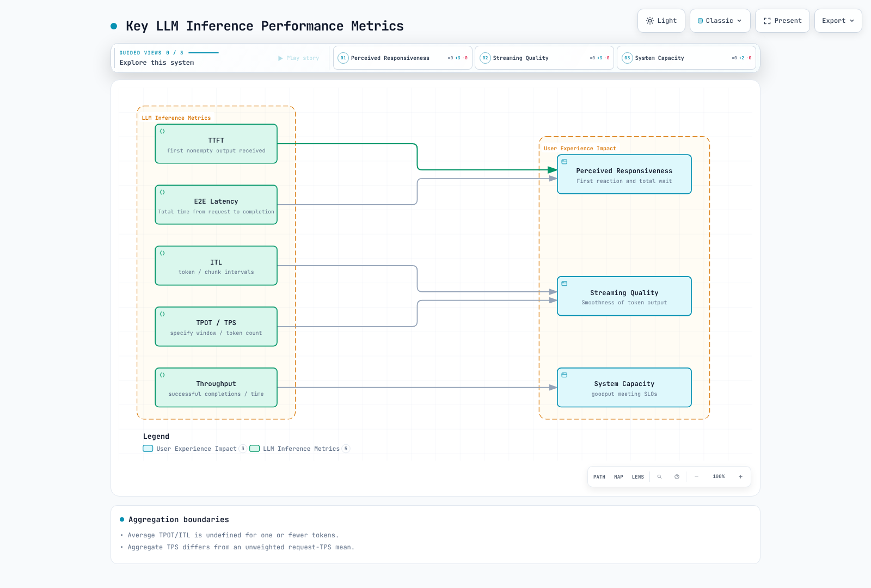Click the 02 step number badge
This screenshot has width=871, height=588.
485,58
